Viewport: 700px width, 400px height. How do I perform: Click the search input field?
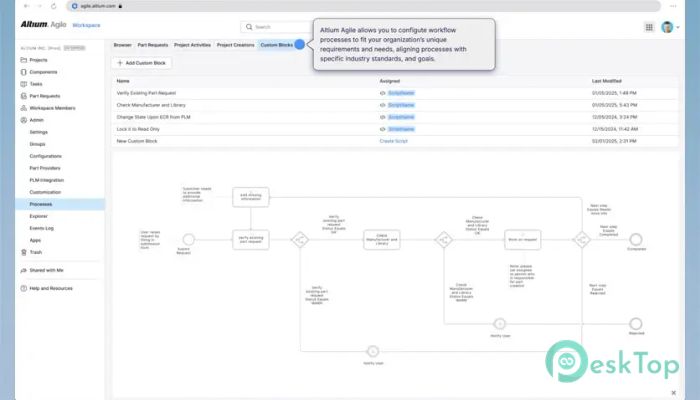pyautogui.click(x=277, y=27)
